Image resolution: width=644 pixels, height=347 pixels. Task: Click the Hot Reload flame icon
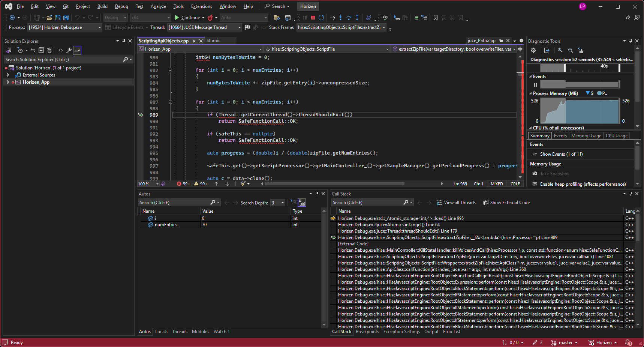pos(210,18)
